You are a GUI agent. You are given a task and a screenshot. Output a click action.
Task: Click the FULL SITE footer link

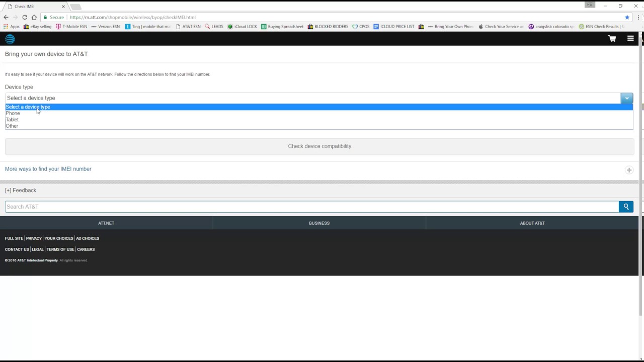[x=14, y=238]
